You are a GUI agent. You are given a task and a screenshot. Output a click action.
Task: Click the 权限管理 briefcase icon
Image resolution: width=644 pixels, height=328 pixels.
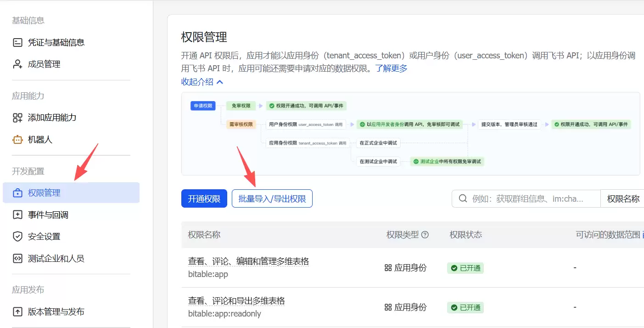17,192
